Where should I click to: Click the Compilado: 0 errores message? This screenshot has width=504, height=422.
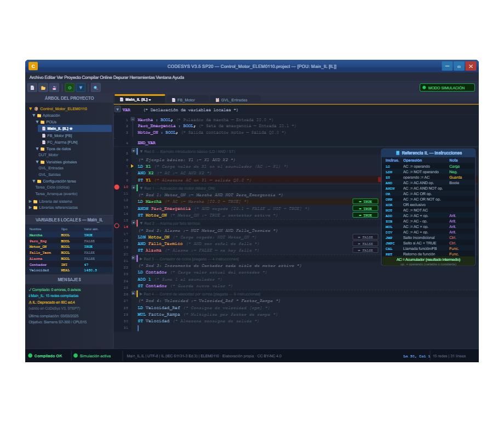click(x=55, y=290)
